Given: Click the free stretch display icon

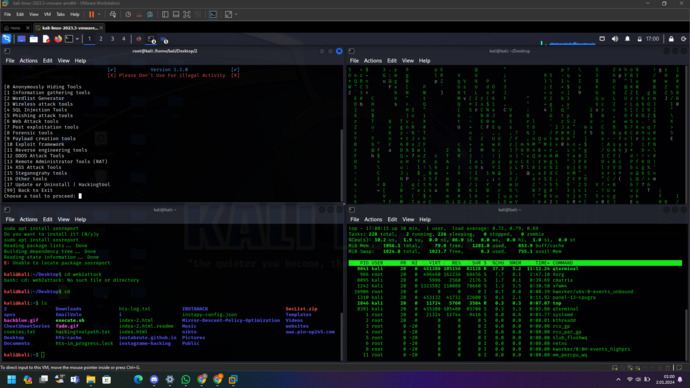Looking at the screenshot, I should tap(228, 15).
